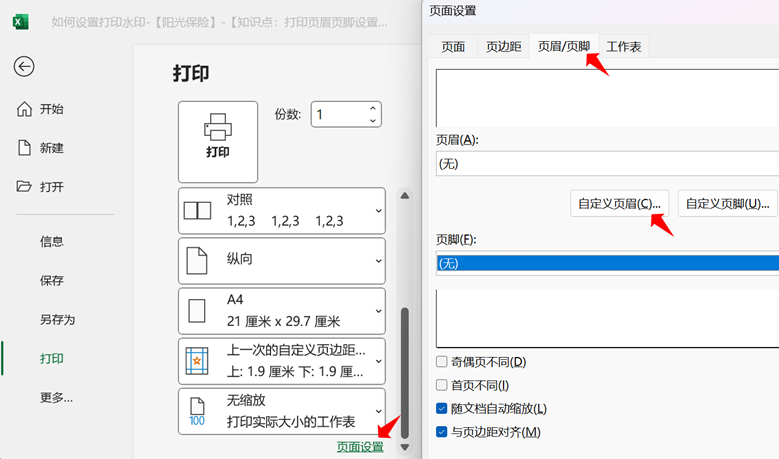
Task: Enable 奇偶页不同 checkbox
Action: tap(442, 361)
